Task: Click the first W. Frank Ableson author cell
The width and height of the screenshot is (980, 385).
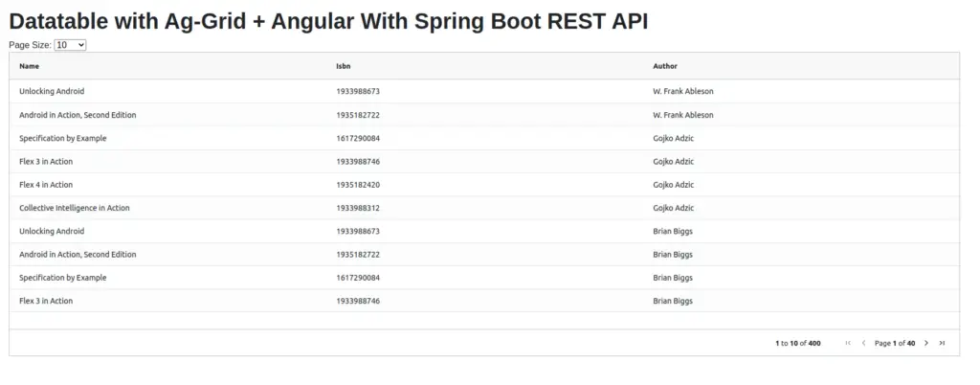Action: 682,92
